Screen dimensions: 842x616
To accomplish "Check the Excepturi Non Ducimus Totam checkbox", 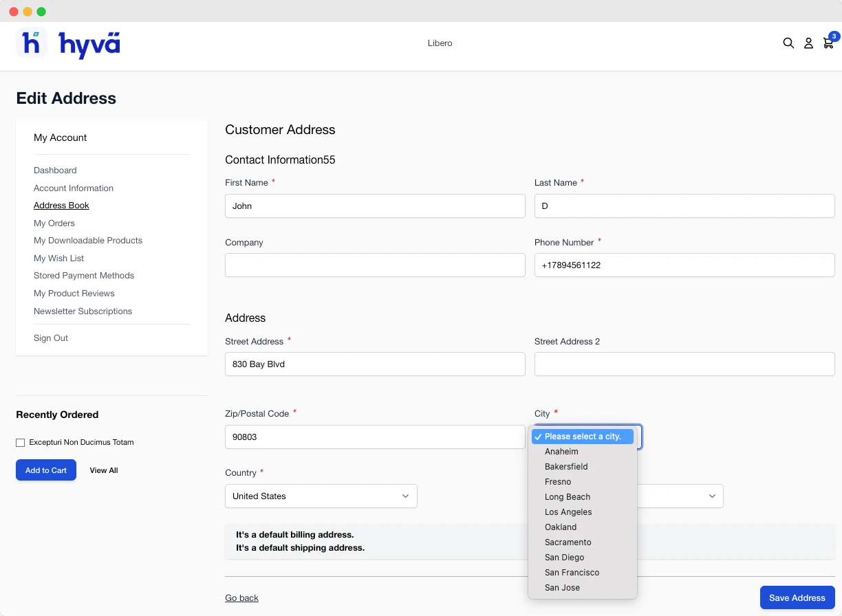I will tap(20, 442).
